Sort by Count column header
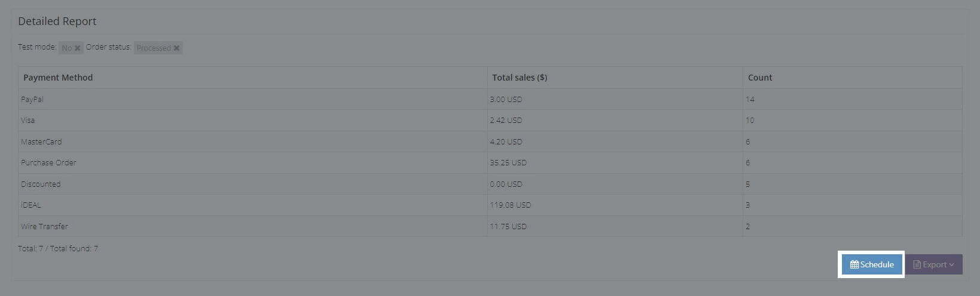 click(x=759, y=78)
